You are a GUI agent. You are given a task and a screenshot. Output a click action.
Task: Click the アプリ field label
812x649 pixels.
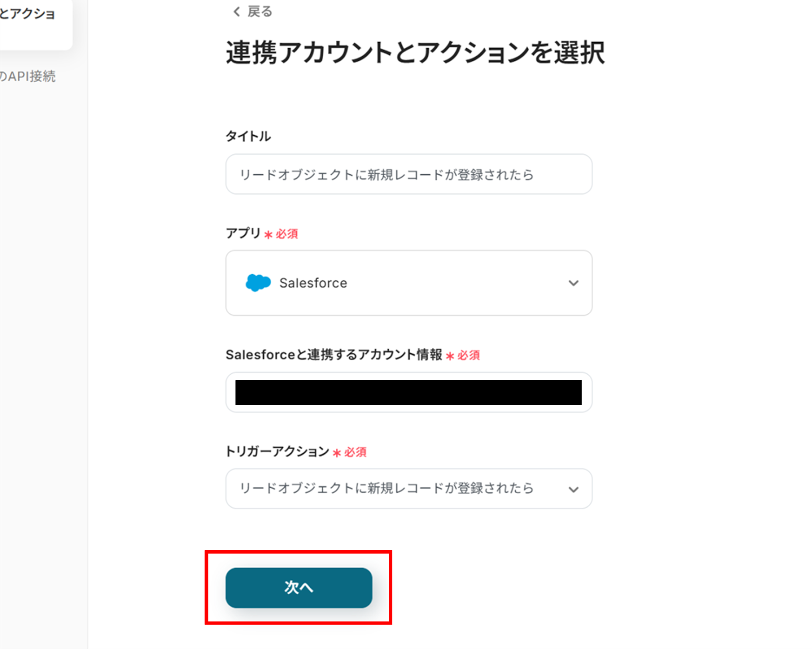click(x=243, y=233)
